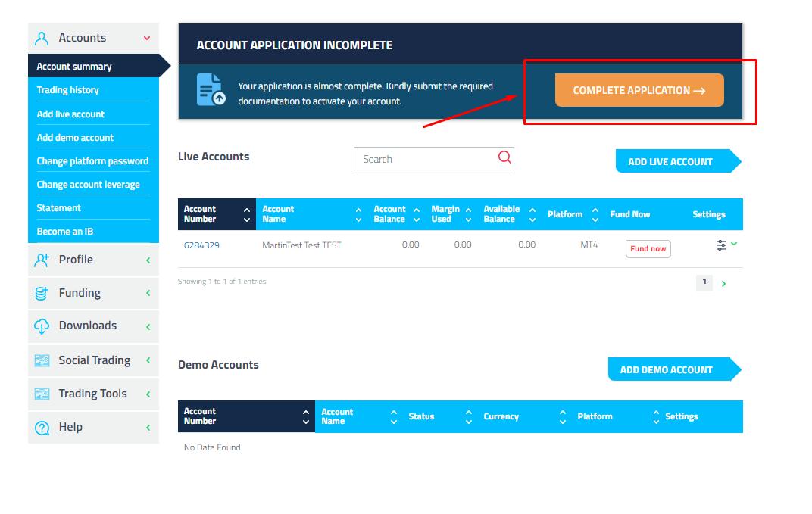The image size is (812, 514).
Task: Open account number 6284329 link
Action: click(x=201, y=245)
